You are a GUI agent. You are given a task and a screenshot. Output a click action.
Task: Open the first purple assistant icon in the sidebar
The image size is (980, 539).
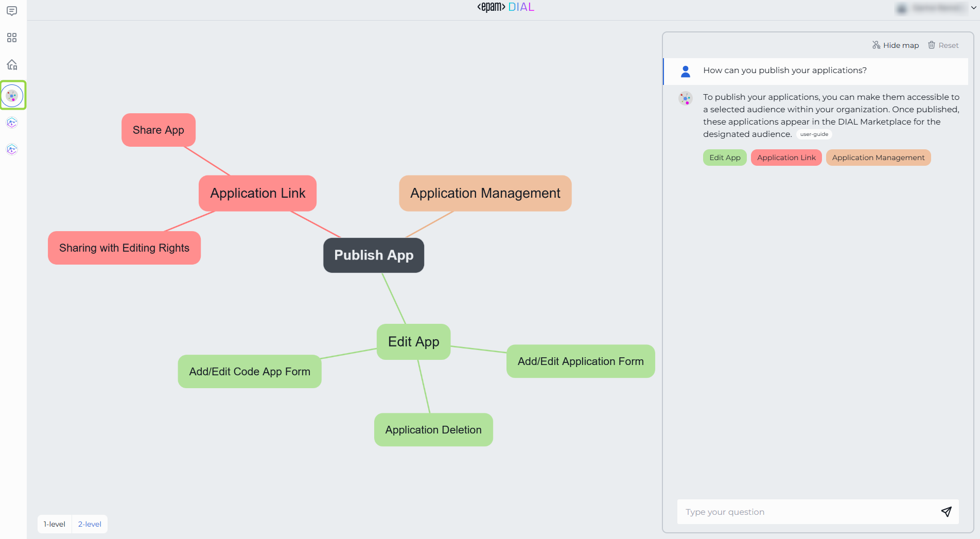(12, 123)
